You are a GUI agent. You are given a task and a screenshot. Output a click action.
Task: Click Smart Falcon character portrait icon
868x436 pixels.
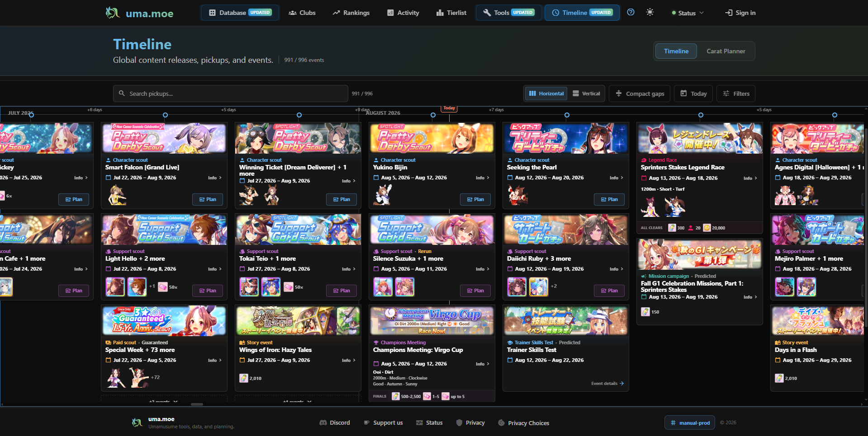click(x=117, y=195)
